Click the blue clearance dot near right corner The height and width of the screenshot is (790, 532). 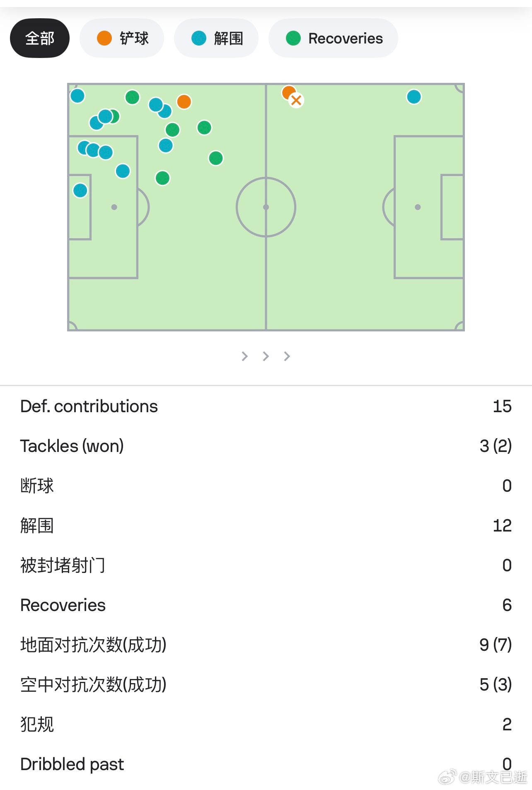[414, 97]
